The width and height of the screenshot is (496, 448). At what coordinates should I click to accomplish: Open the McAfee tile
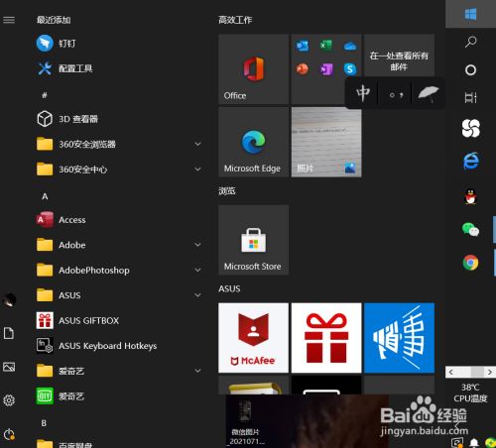pyautogui.click(x=253, y=338)
